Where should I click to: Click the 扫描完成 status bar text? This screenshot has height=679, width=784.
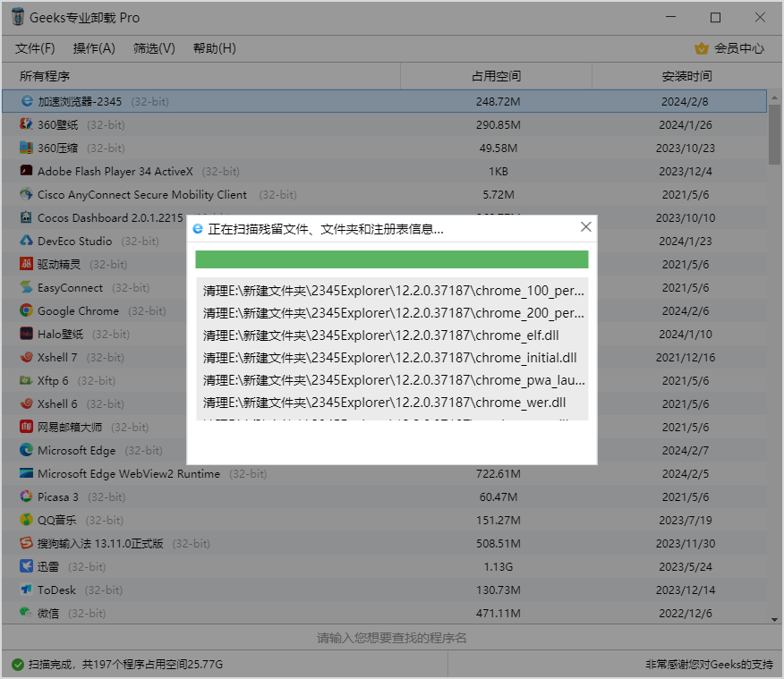125,665
